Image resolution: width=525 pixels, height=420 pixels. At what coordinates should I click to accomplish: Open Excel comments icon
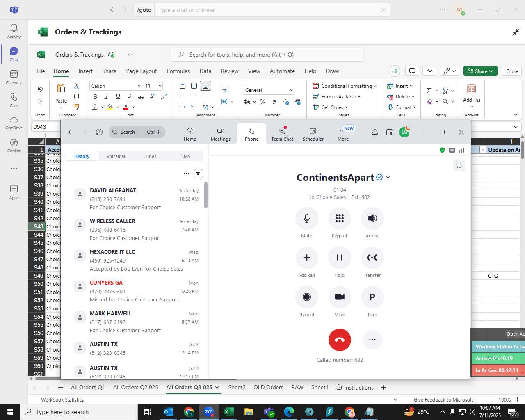click(412, 71)
